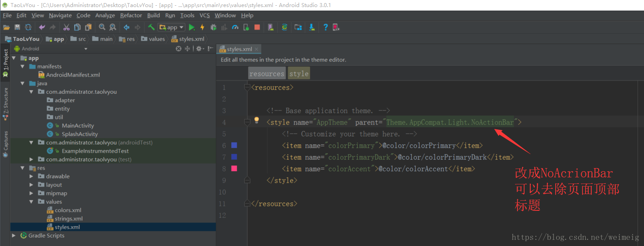The image size is (644, 246).
Task: Attach debugger to Android process icon
Action: tap(246, 27)
